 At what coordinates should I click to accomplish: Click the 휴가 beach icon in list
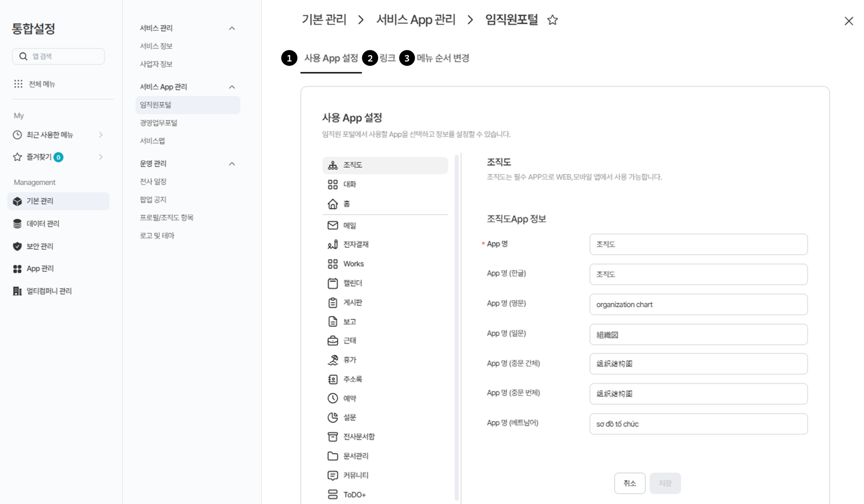point(332,360)
